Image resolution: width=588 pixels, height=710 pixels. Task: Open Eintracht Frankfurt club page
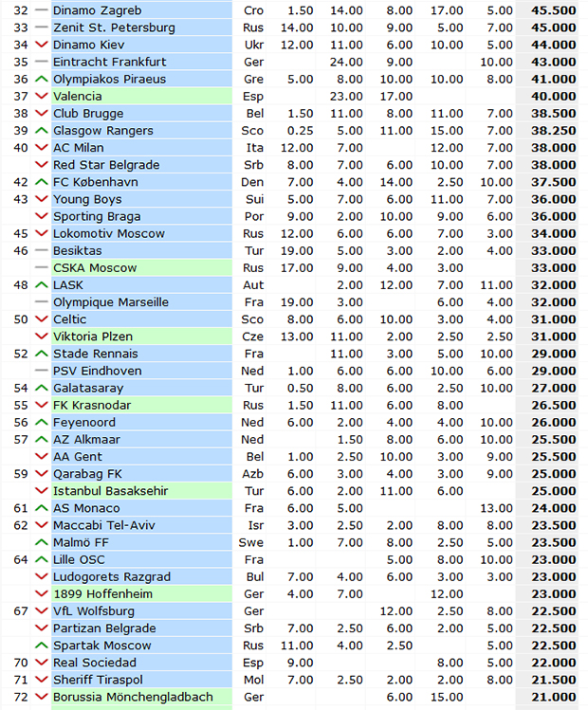pyautogui.click(x=110, y=62)
